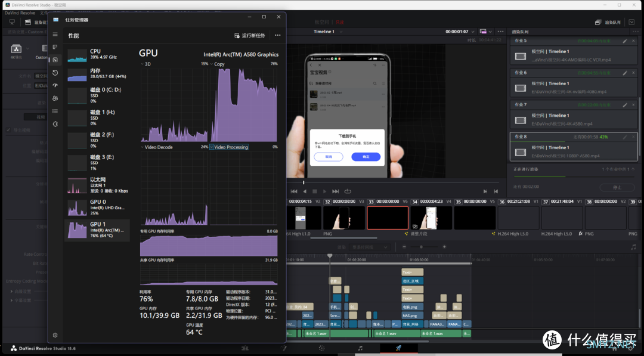Image resolution: width=644 pixels, height=356 pixels.
Task: Remove 作业 7 from render queue
Action: pyautogui.click(x=633, y=105)
